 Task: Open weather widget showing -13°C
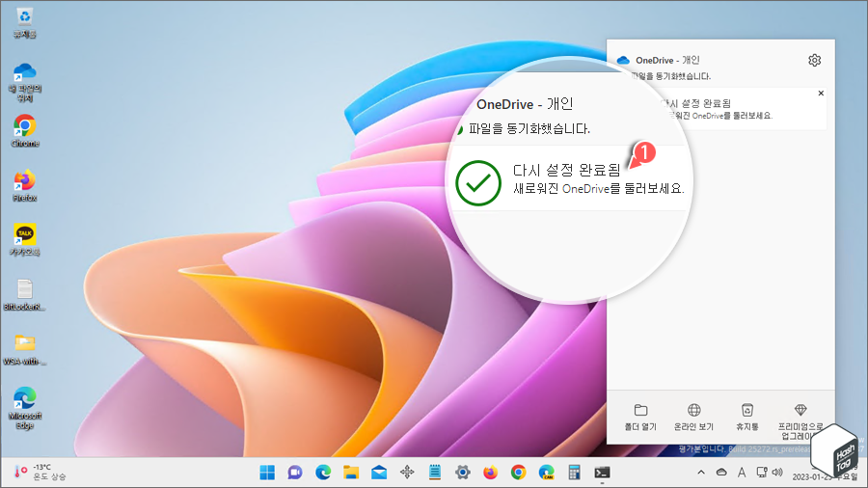click(x=40, y=473)
